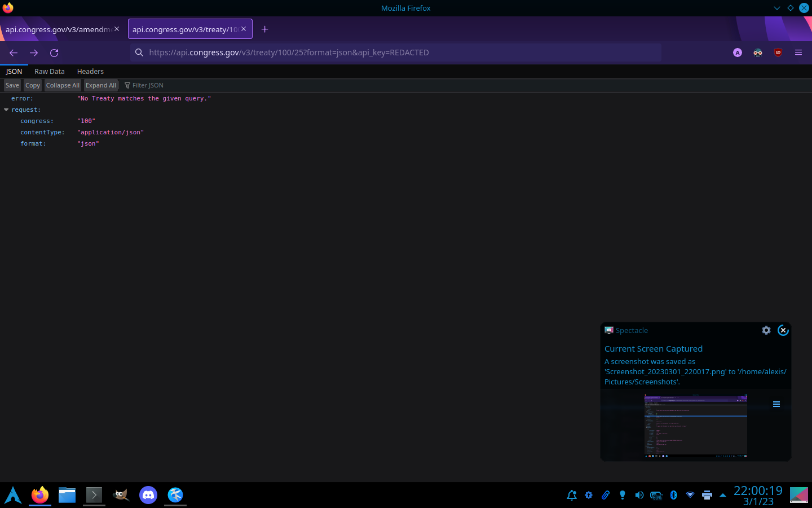Open the printer tray icon
The height and width of the screenshot is (508, 812).
[707, 495]
